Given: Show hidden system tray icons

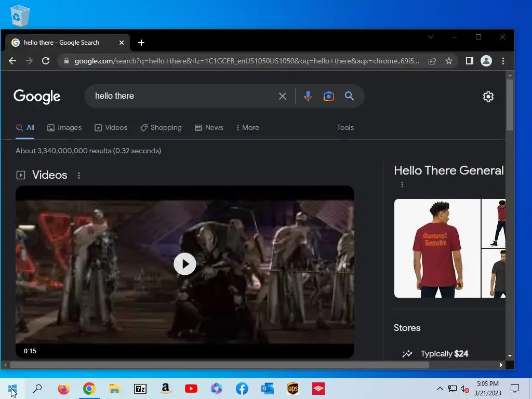Looking at the screenshot, I should pos(440,389).
